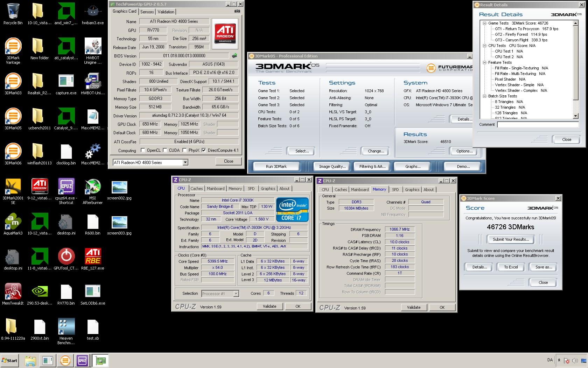Open RBE_127.exe desktop icon

[93, 259]
